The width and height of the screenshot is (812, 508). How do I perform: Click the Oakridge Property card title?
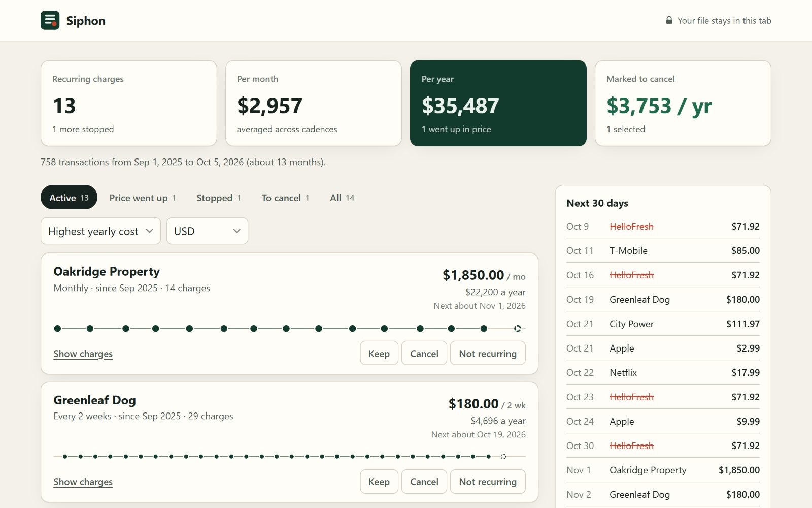pyautogui.click(x=107, y=271)
